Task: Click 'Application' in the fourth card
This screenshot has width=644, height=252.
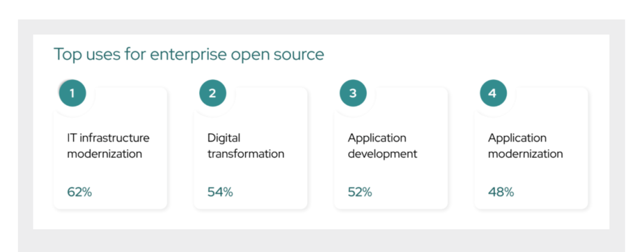Action: tap(517, 138)
